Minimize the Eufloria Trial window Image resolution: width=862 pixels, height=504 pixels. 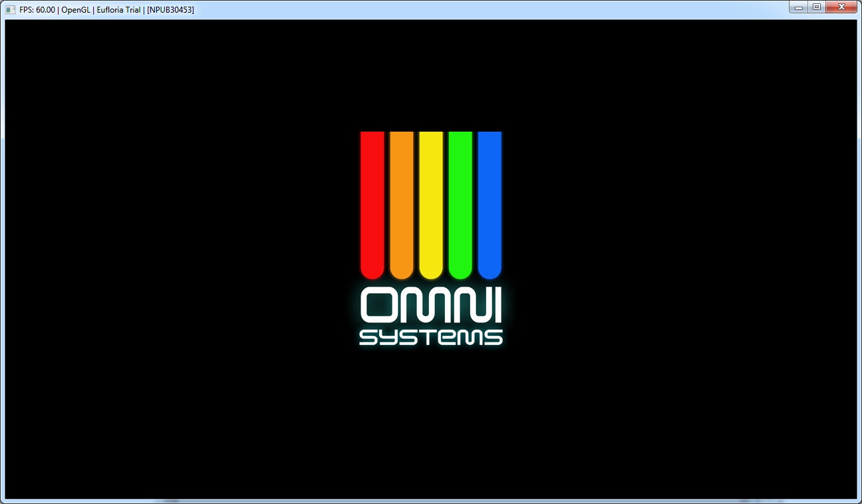tap(798, 7)
